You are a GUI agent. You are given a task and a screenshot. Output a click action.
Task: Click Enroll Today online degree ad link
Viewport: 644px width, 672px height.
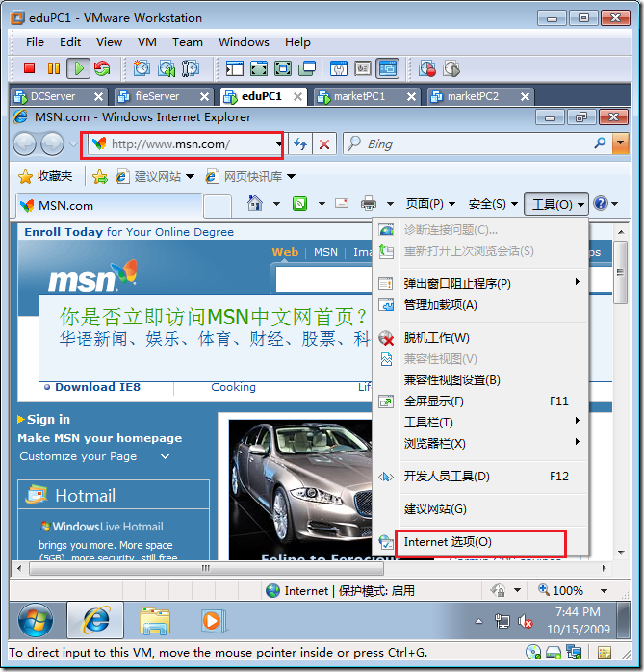129,232
